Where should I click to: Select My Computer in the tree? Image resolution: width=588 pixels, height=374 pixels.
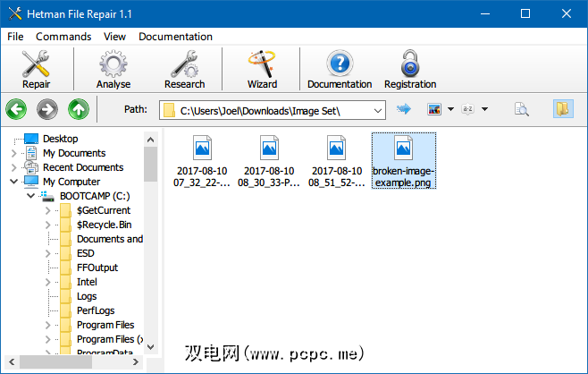click(71, 182)
